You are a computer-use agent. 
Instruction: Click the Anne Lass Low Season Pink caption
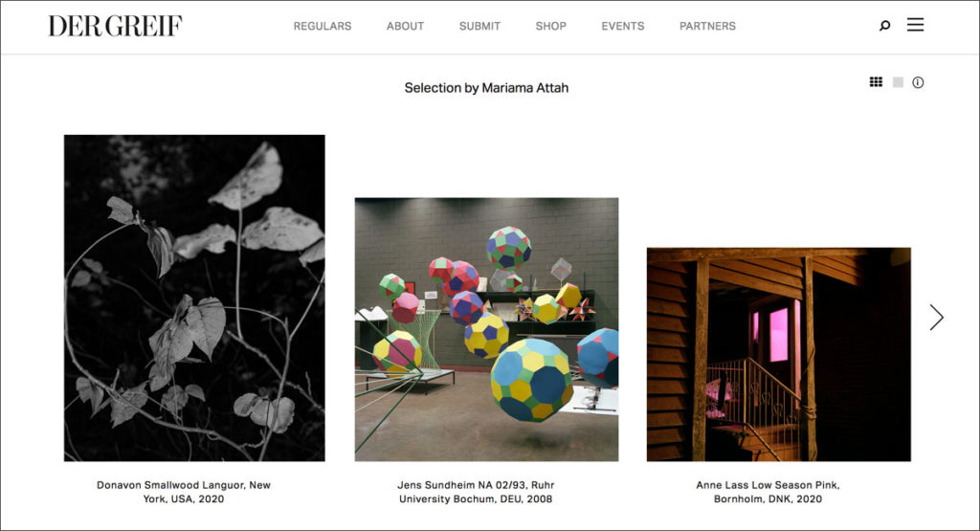click(x=768, y=492)
